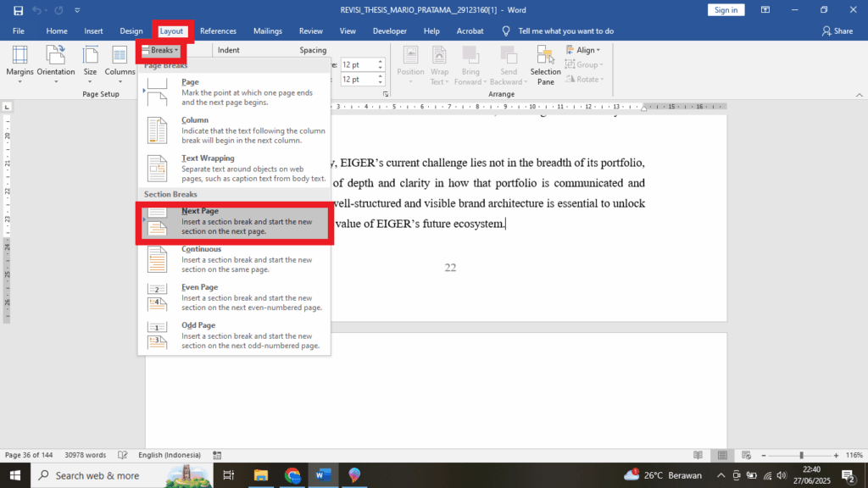This screenshot has width=868, height=488.
Task: Click English (Indonesia) language indicator
Action: 170,455
